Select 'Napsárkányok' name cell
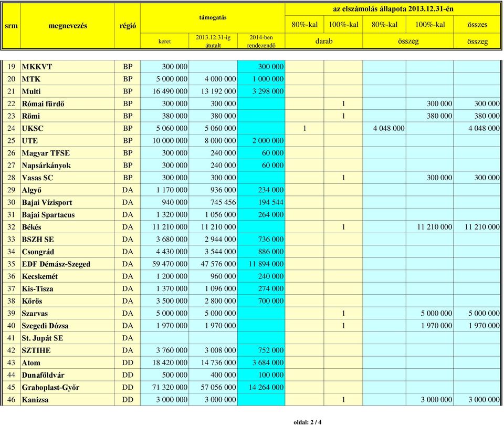Screen dimensions: 504x425 click(x=68, y=165)
